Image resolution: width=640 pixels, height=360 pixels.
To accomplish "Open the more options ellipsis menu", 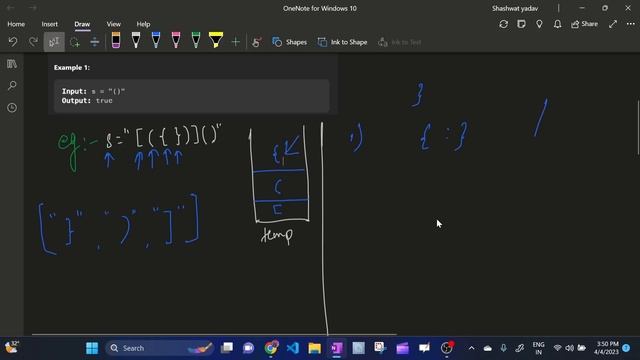I will click(631, 24).
